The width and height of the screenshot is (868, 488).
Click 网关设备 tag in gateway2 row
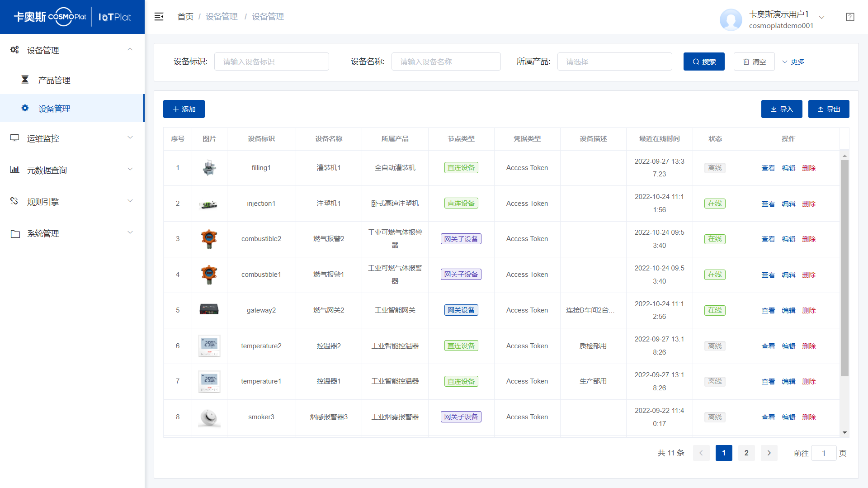coord(461,310)
